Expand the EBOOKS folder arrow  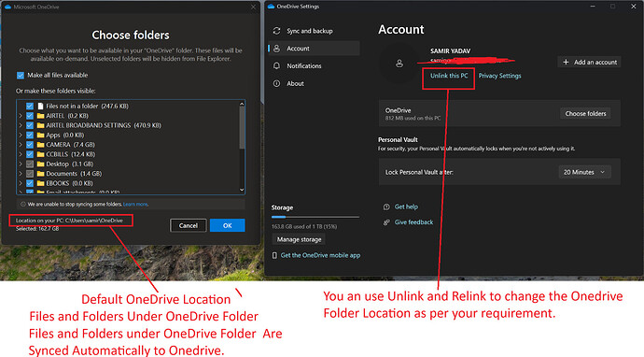tap(21, 183)
